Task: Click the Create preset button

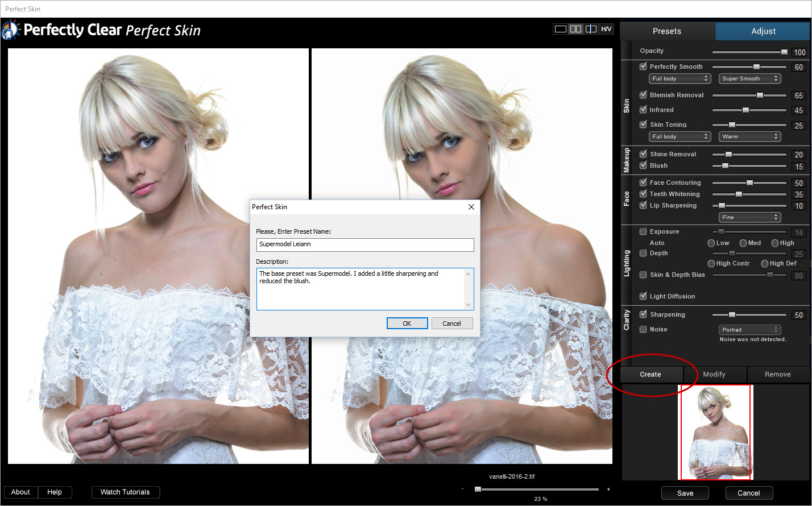Action: click(651, 375)
